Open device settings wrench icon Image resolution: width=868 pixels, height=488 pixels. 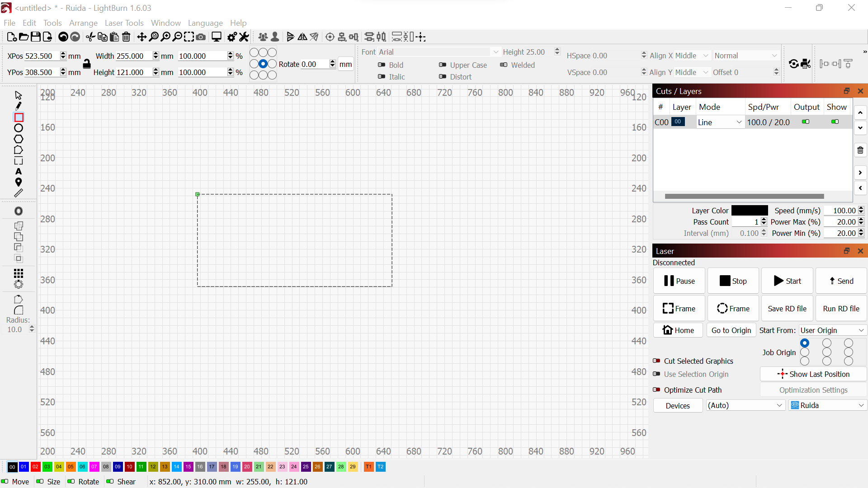pyautogui.click(x=244, y=37)
